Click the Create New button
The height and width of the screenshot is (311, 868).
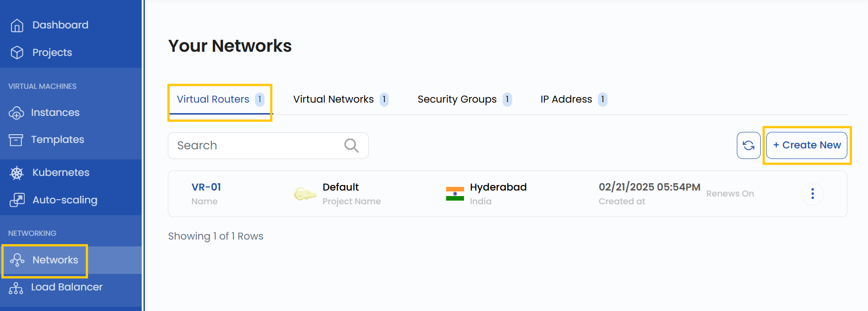click(807, 146)
